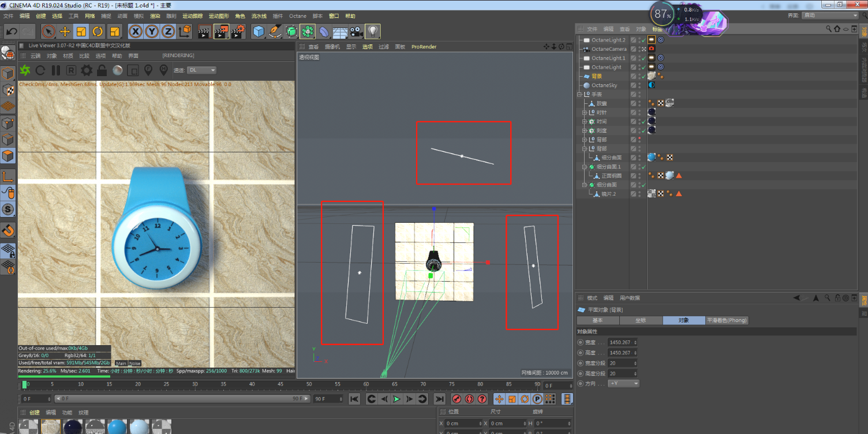Open the camera object icon
This screenshot has width=868, height=434.
pos(357,31)
